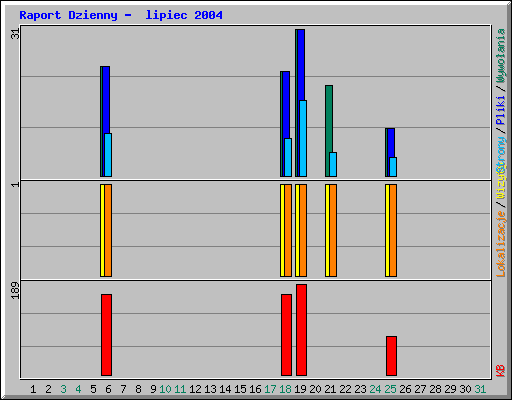Click day label "8" on the date axis
This screenshot has width=512, height=400.
tap(138, 389)
